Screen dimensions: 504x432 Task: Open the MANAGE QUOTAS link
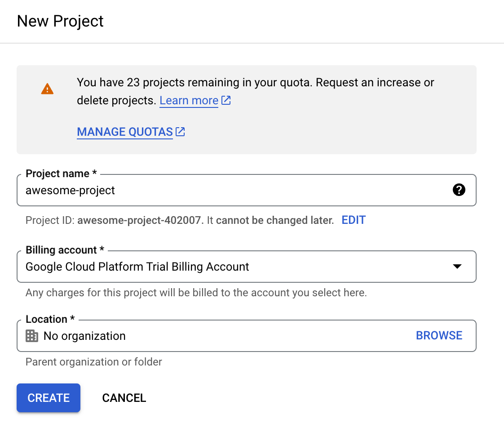click(x=125, y=132)
